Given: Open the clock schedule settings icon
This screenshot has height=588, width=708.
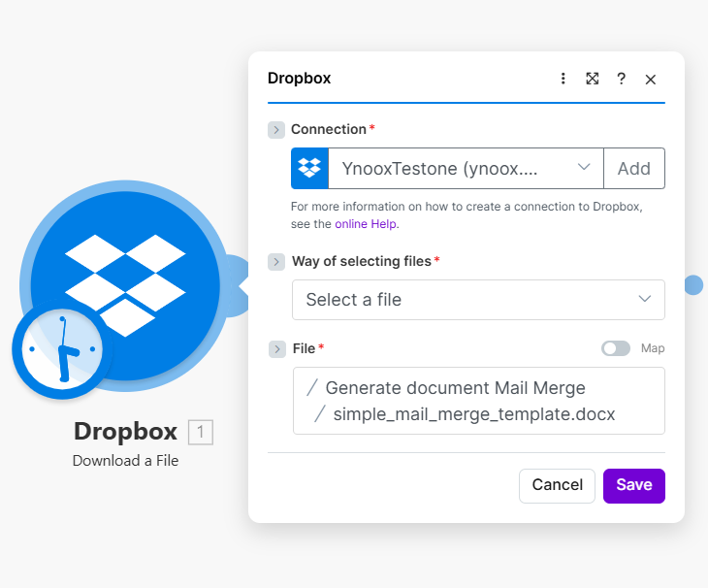Looking at the screenshot, I should point(62,348).
